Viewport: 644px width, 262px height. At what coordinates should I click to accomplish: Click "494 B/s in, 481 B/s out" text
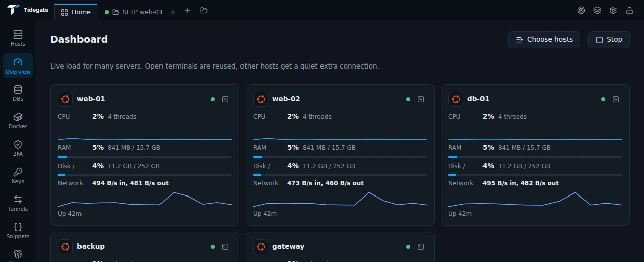[130, 183]
